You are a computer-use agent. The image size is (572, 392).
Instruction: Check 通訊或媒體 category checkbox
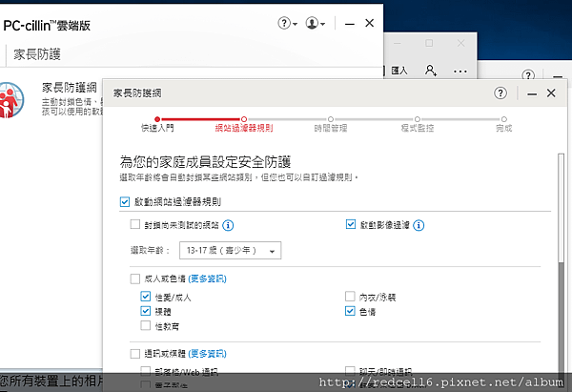click(x=135, y=354)
